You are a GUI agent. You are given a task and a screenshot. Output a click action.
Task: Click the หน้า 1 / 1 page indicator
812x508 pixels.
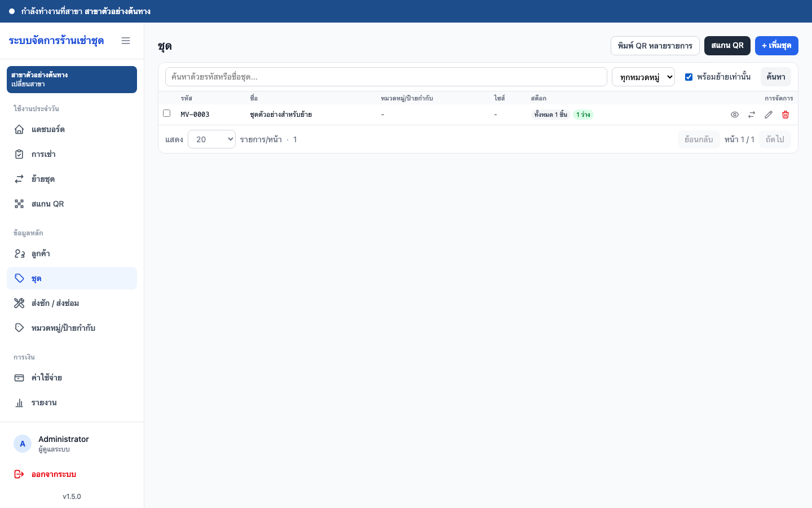coord(739,139)
